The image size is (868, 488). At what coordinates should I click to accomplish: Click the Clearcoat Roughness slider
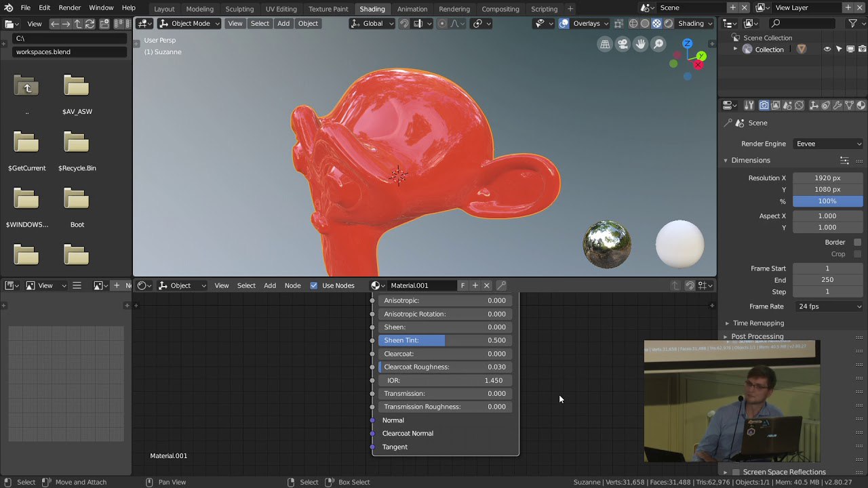pyautogui.click(x=445, y=367)
